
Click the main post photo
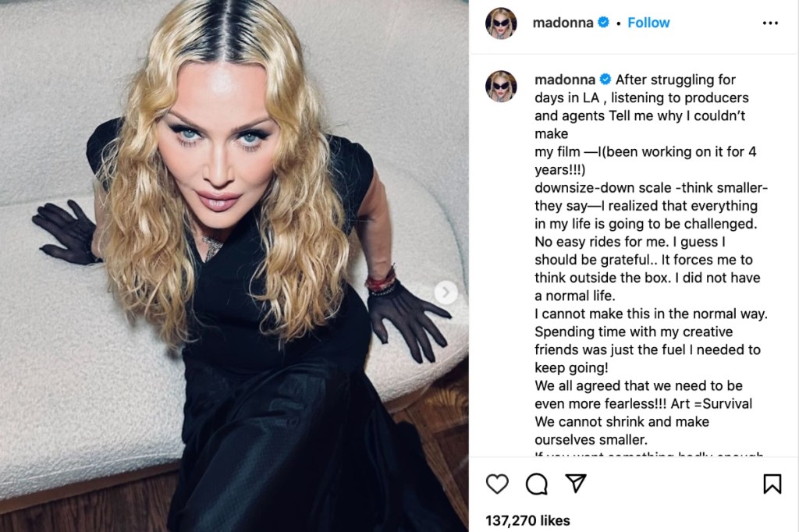pos(234,266)
